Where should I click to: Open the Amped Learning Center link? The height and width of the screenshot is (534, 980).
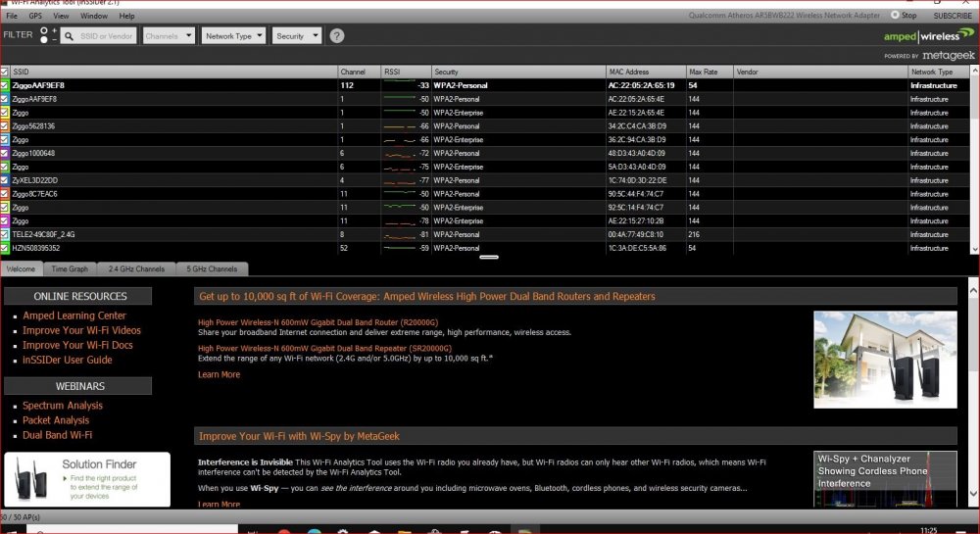coord(74,316)
